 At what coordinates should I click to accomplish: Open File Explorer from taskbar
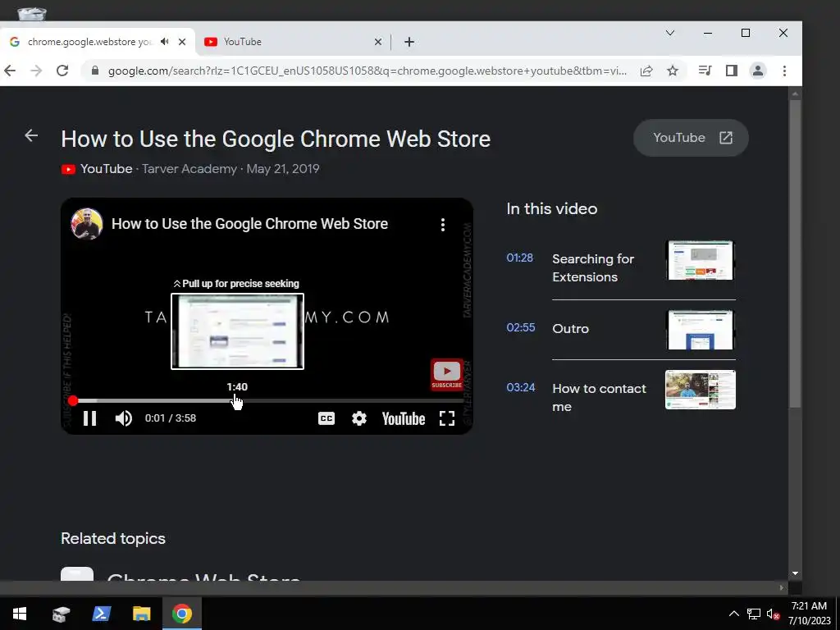pyautogui.click(x=141, y=614)
